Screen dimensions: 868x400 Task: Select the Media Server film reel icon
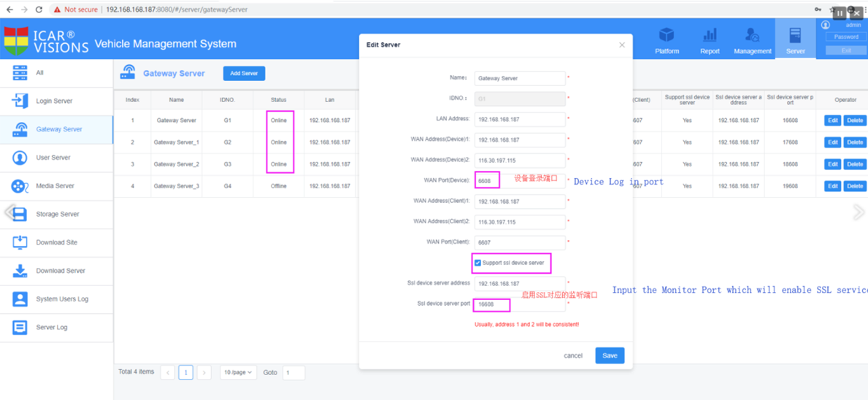pos(20,186)
